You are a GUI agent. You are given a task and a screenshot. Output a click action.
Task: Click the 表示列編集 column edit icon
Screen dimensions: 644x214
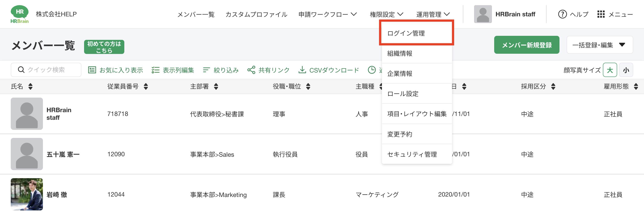coord(155,70)
